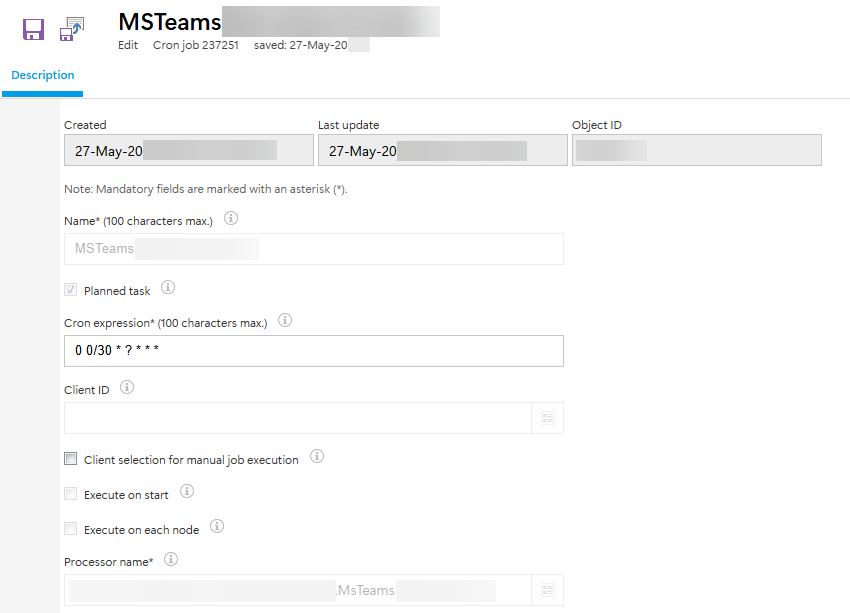This screenshot has width=850, height=613.
Task: Open the Processor name lookup list icon
Action: point(548,590)
